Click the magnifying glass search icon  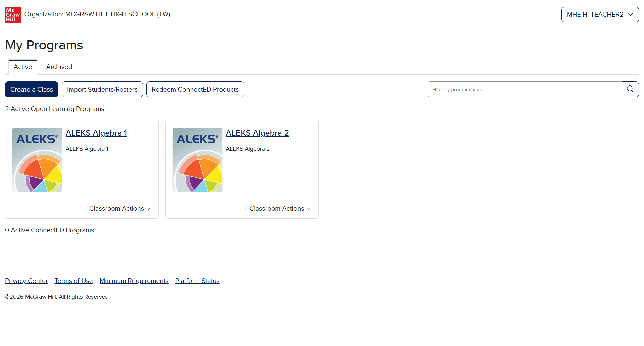pos(630,89)
